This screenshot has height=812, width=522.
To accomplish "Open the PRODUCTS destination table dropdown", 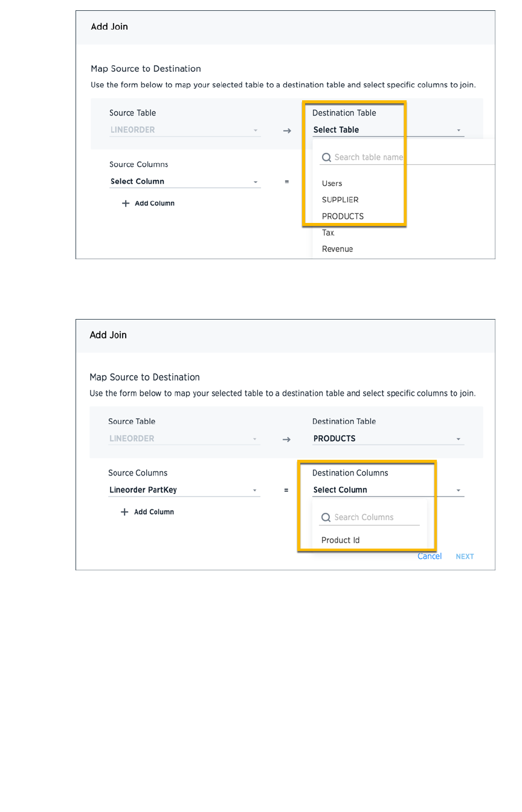I will click(x=388, y=439).
